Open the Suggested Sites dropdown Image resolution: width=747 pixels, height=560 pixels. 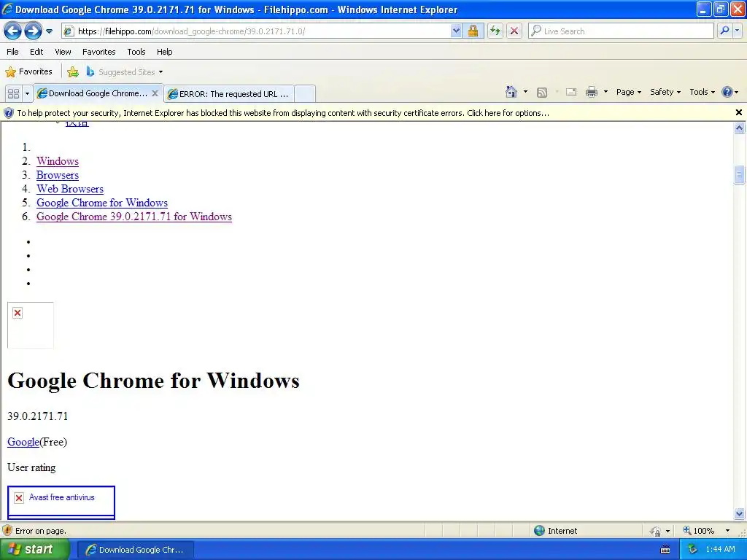125,72
